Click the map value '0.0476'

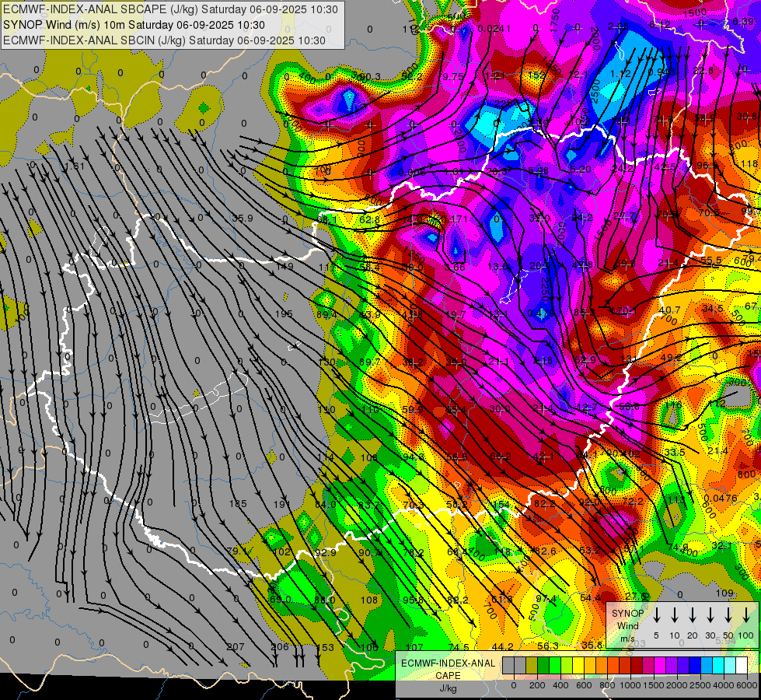tap(721, 498)
